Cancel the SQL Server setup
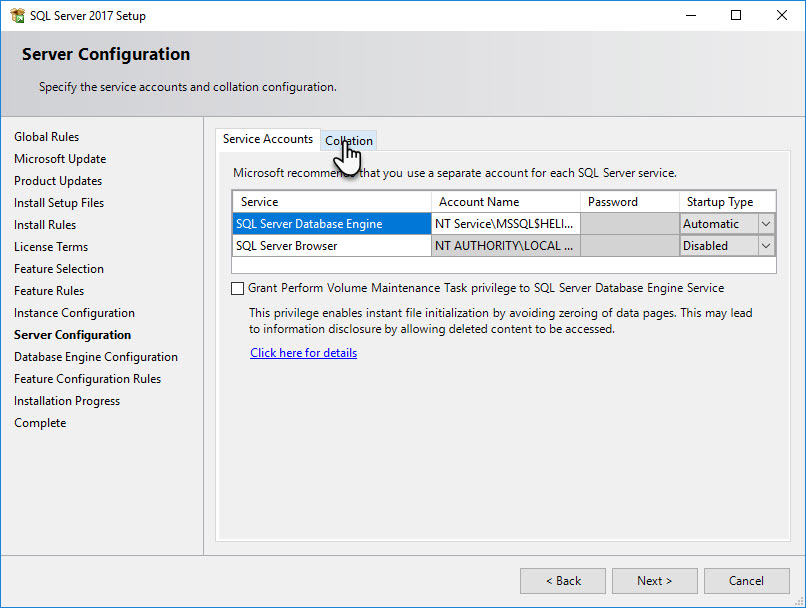Screen dimensions: 806x608 coord(746,581)
